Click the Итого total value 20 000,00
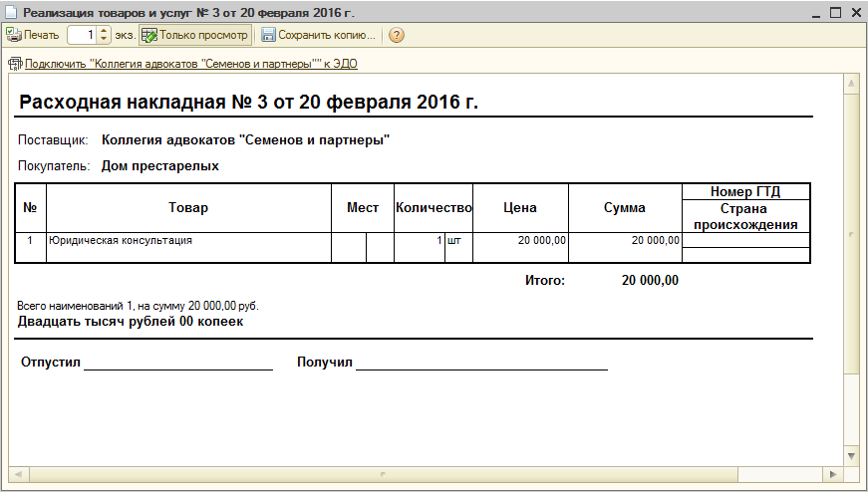Screen dimensions: 868x492 pyautogui.click(x=650, y=281)
